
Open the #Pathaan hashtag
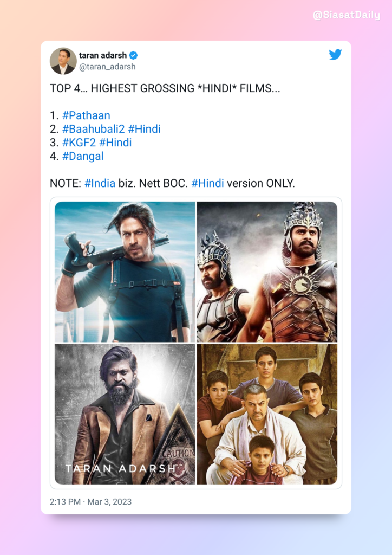click(86, 115)
